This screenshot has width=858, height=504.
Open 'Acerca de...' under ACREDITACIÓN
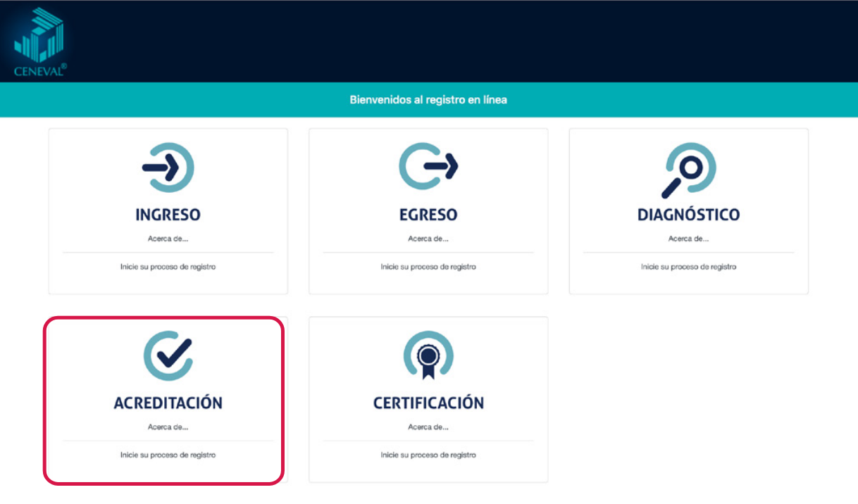[168, 427]
